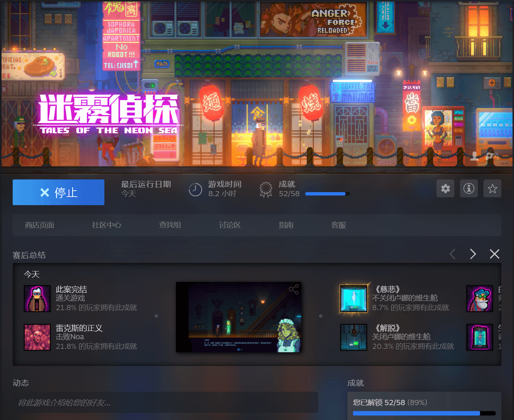Click the 击败Noa description text

pyautogui.click(x=70, y=337)
